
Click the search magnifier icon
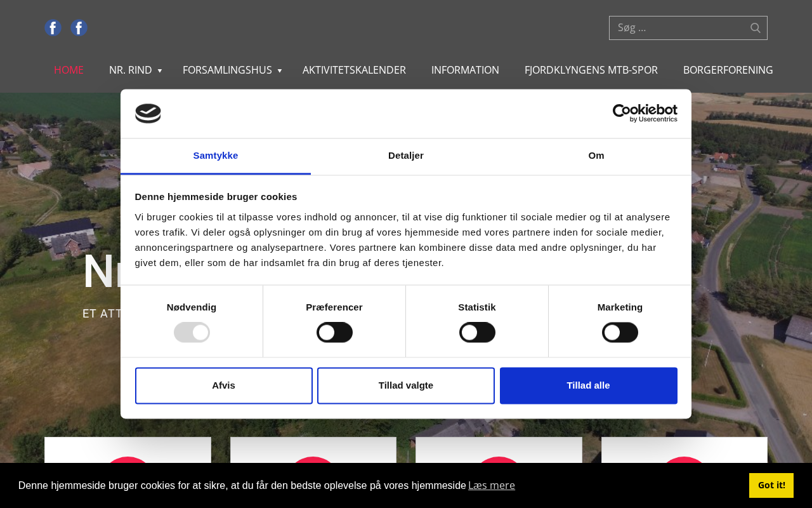(x=755, y=28)
